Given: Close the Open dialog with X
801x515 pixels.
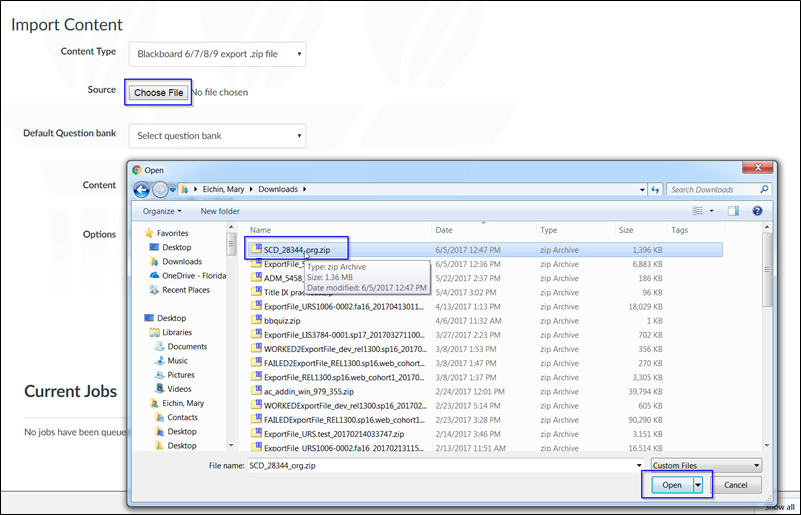Looking at the screenshot, I should coord(758,168).
